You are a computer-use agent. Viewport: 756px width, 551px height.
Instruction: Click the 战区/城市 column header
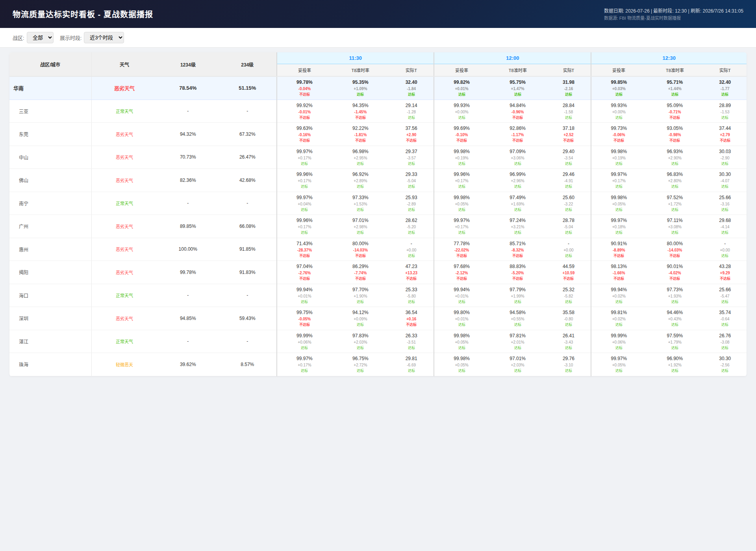pyautogui.click(x=50, y=65)
